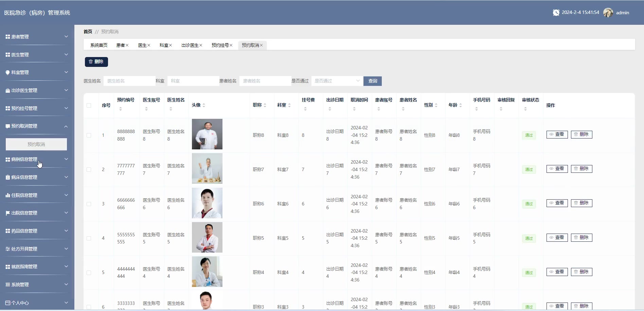Image resolution: width=644 pixels, height=311 pixels.
Task: Click the doctor photo thumbnail in row 4
Action: pyautogui.click(x=207, y=237)
